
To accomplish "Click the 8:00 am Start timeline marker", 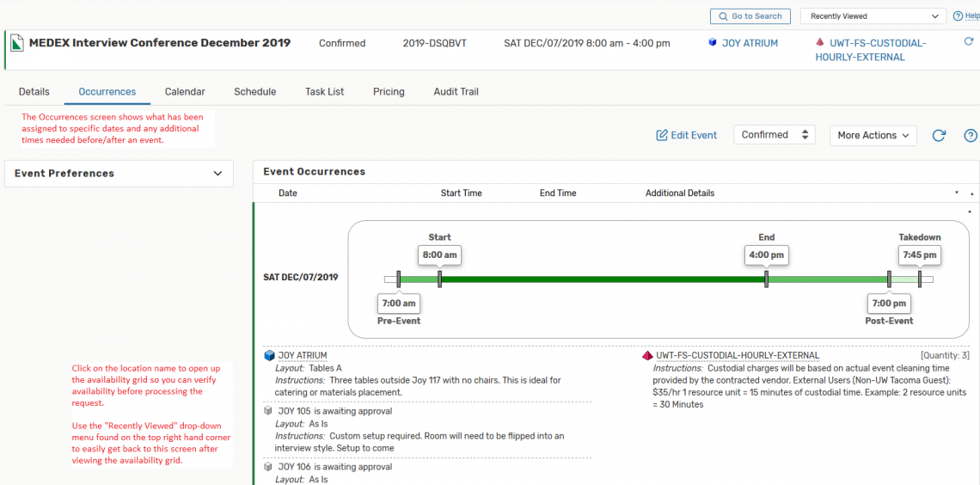I will click(x=439, y=255).
